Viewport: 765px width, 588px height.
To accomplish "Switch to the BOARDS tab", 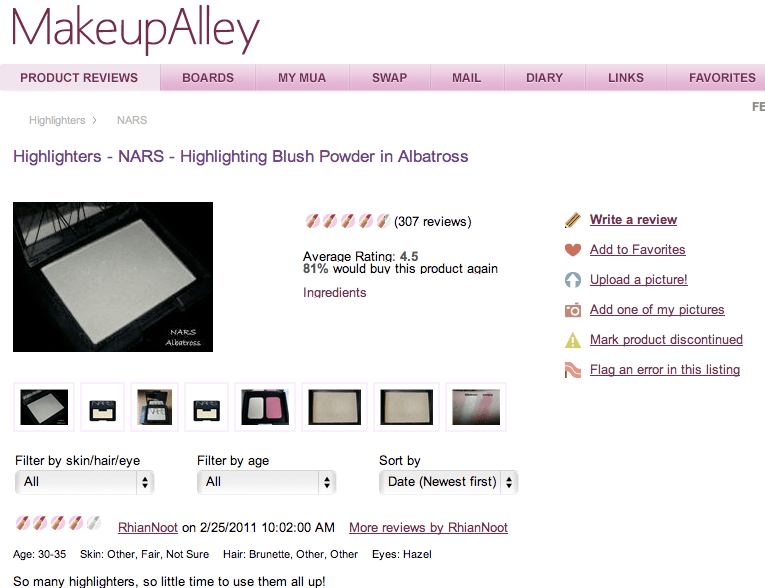I will pos(208,78).
